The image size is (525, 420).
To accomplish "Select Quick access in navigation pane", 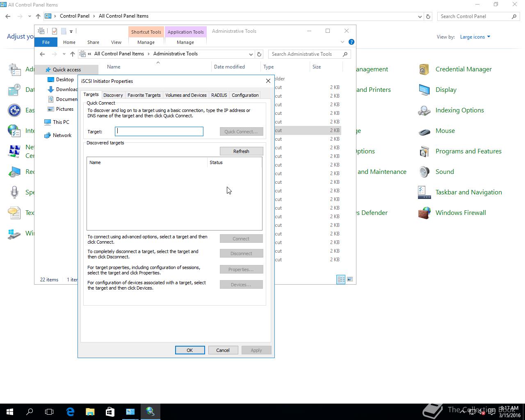I will click(66, 70).
